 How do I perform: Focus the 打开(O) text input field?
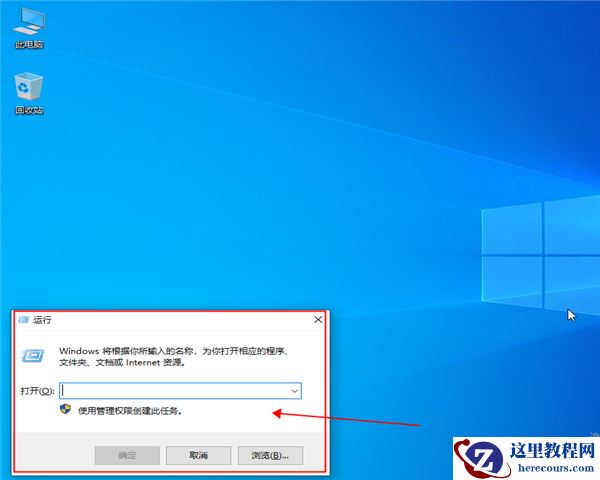(180, 391)
